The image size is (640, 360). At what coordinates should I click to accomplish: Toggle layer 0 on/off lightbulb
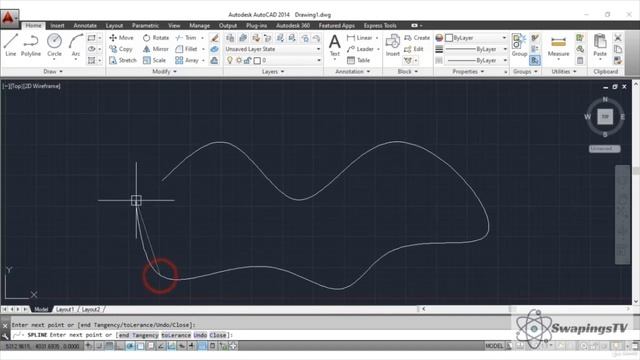click(230, 60)
